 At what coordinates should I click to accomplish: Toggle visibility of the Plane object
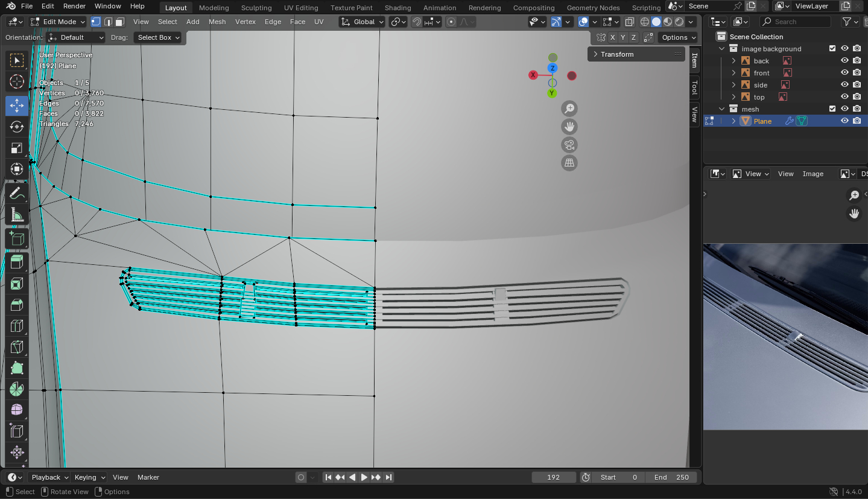point(844,121)
